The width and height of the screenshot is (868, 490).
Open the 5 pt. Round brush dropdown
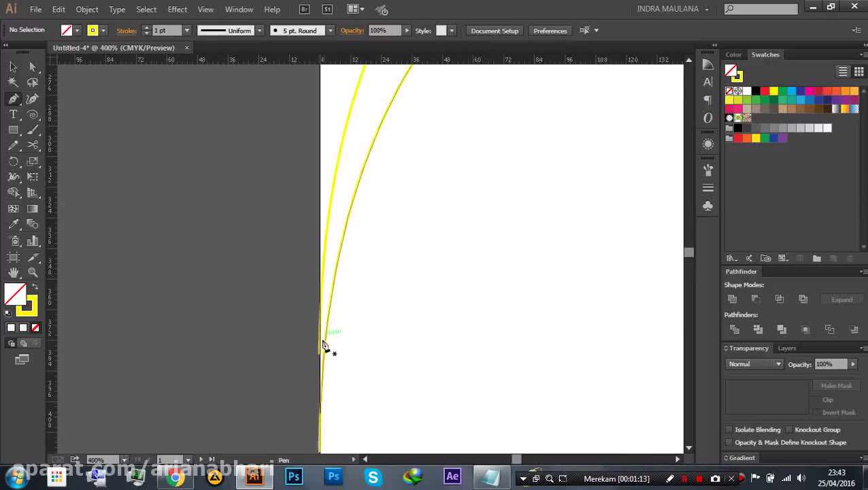tap(330, 31)
